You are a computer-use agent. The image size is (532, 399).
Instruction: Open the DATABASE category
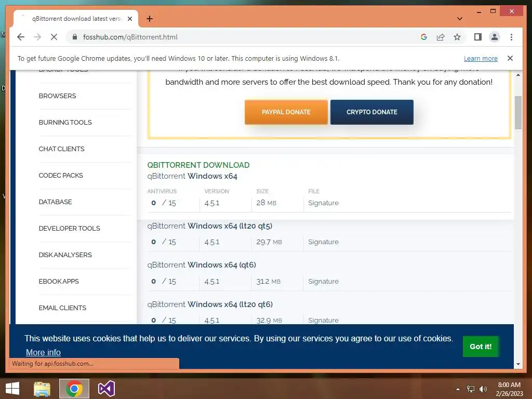[x=55, y=202]
